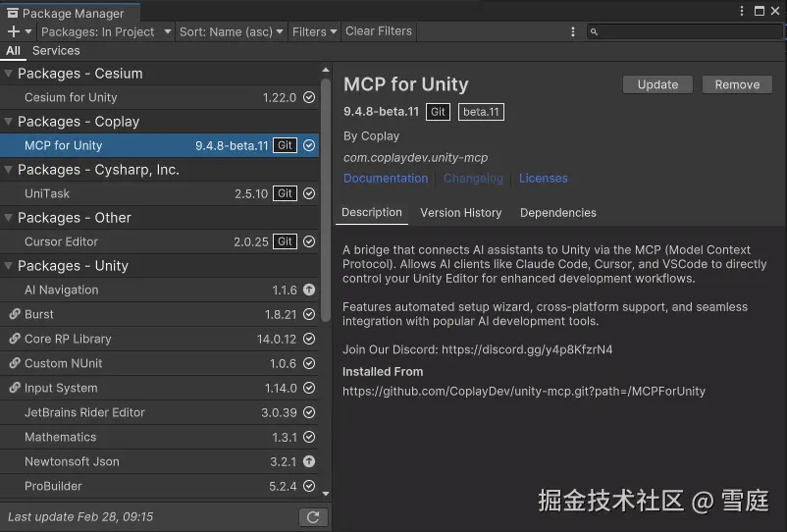Click the link icon beside Custom NUnit

coord(15,363)
